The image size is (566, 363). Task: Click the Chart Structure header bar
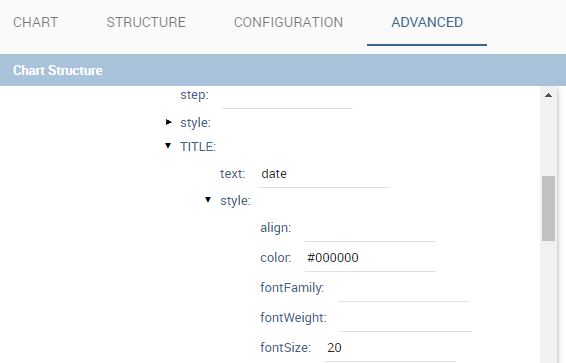[283, 70]
